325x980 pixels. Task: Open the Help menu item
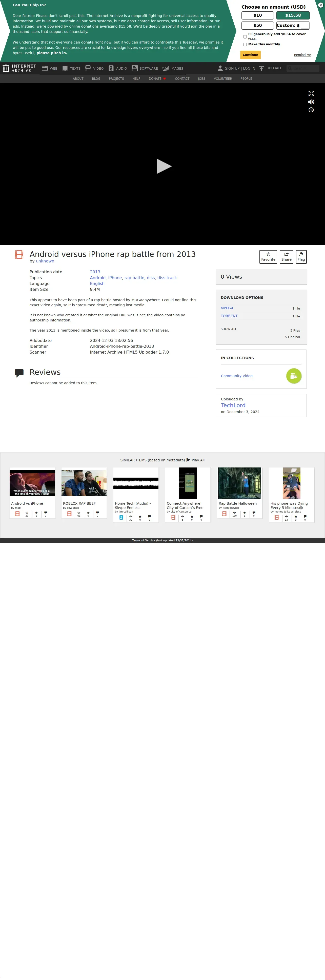coord(136,79)
